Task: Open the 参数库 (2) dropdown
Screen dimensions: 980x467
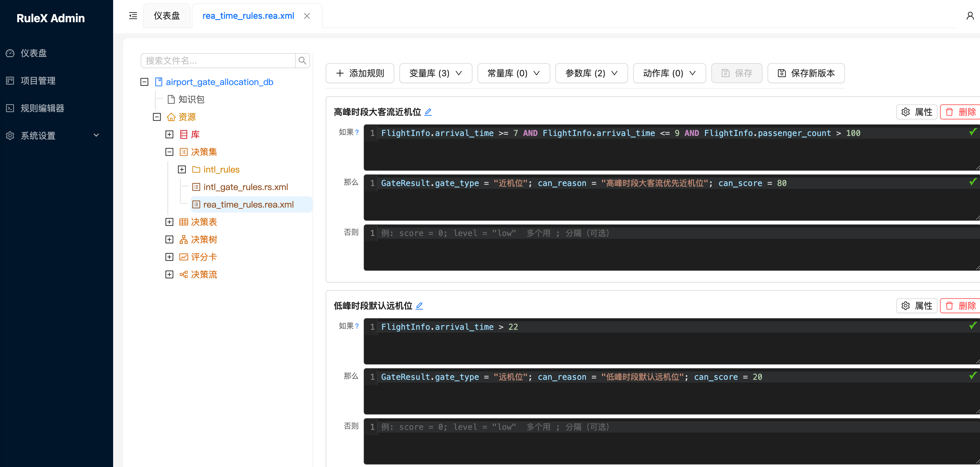Action: pos(591,73)
